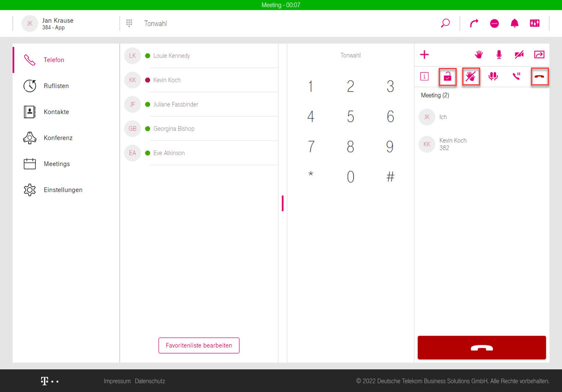Toggle the camera off icon
Screen dimensions: 562x392
[519, 54]
